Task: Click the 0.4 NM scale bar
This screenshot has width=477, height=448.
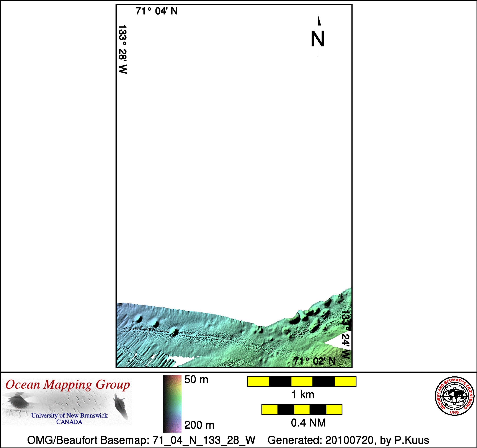Action: [302, 410]
